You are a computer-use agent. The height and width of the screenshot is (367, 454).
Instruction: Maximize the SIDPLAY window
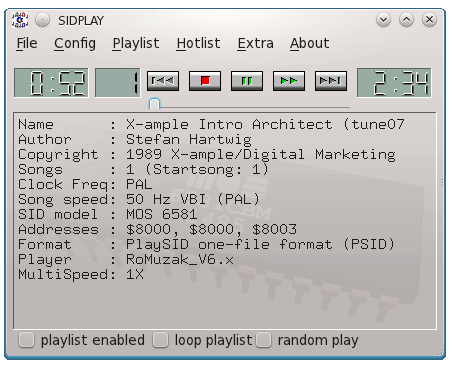406,20
